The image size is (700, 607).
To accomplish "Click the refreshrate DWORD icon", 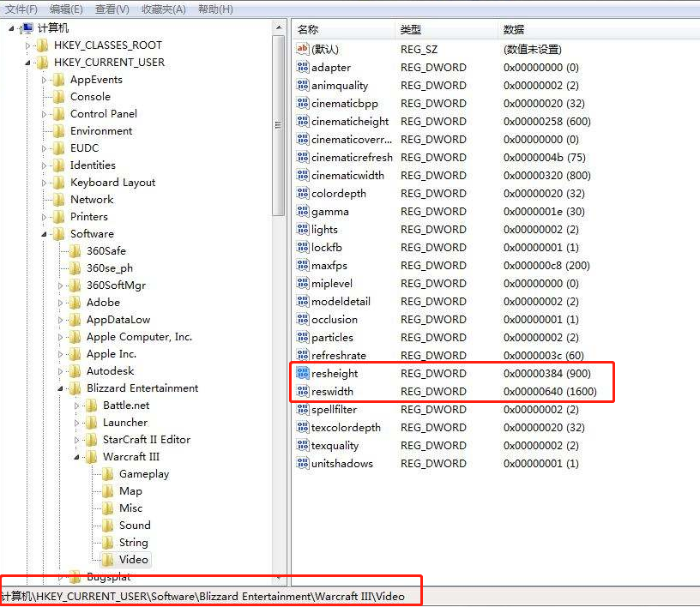I will 302,355.
